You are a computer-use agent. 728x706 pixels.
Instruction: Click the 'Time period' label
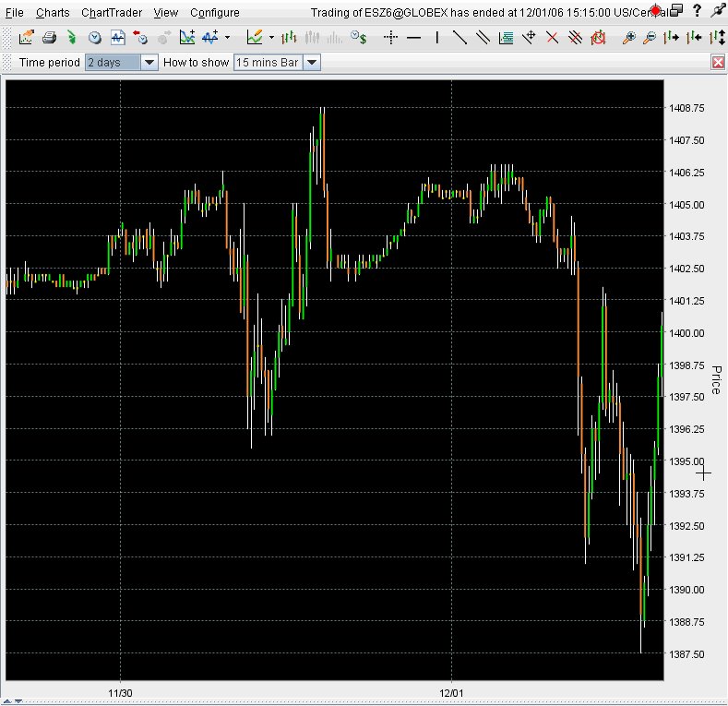[x=50, y=62]
